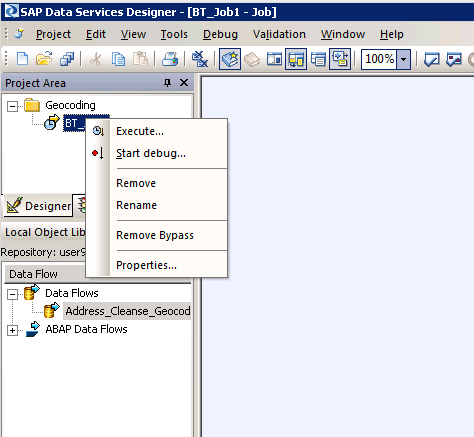Image resolution: width=474 pixels, height=437 pixels.
Task: Expand the ABAP Data Flows node
Action: [x=12, y=330]
